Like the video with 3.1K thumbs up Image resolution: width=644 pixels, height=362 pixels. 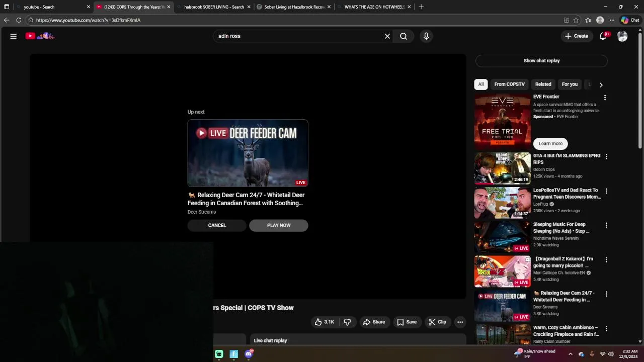[324, 322]
